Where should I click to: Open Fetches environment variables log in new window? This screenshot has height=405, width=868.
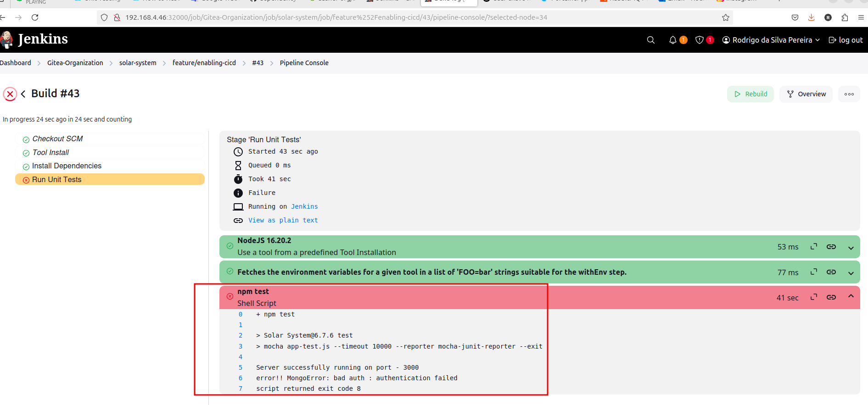pyautogui.click(x=814, y=272)
